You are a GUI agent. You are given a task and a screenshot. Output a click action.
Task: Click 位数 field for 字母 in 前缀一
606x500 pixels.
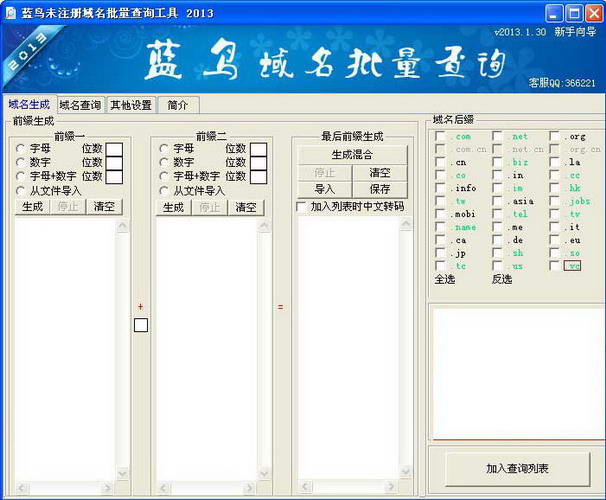pos(114,149)
